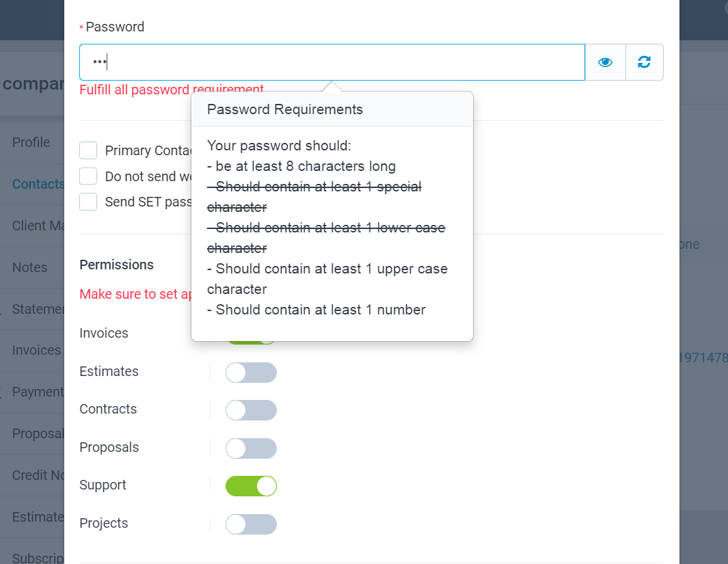The width and height of the screenshot is (728, 564).
Task: Disable the Support permission toggle
Action: [x=251, y=485]
